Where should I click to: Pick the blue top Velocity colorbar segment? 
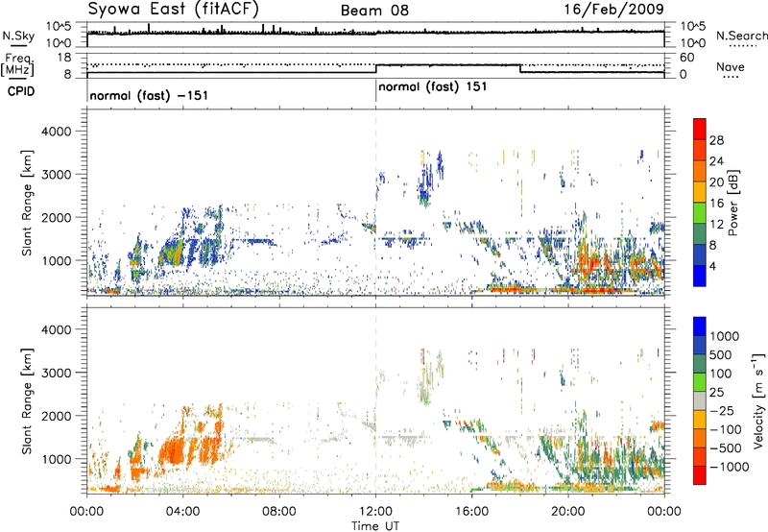click(x=700, y=326)
